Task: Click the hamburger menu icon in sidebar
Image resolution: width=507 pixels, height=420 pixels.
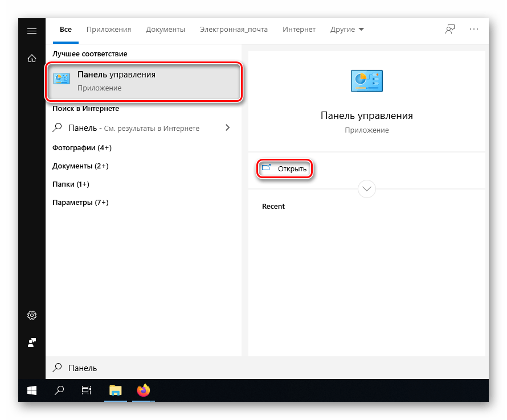Action: [x=32, y=31]
